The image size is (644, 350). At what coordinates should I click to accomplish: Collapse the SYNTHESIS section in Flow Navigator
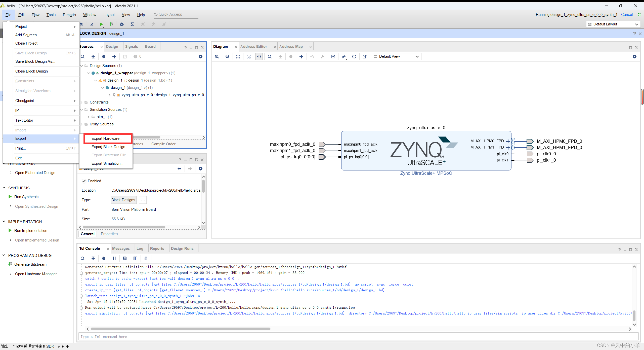(4, 188)
